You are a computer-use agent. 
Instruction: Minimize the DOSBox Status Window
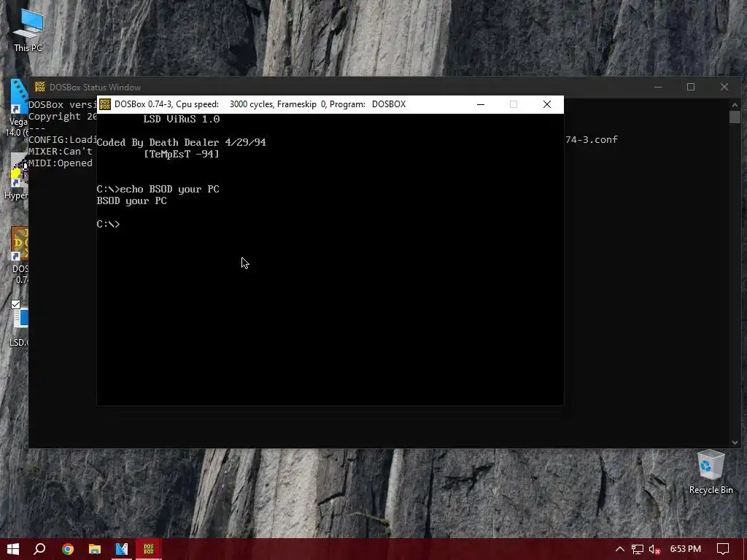click(x=658, y=87)
